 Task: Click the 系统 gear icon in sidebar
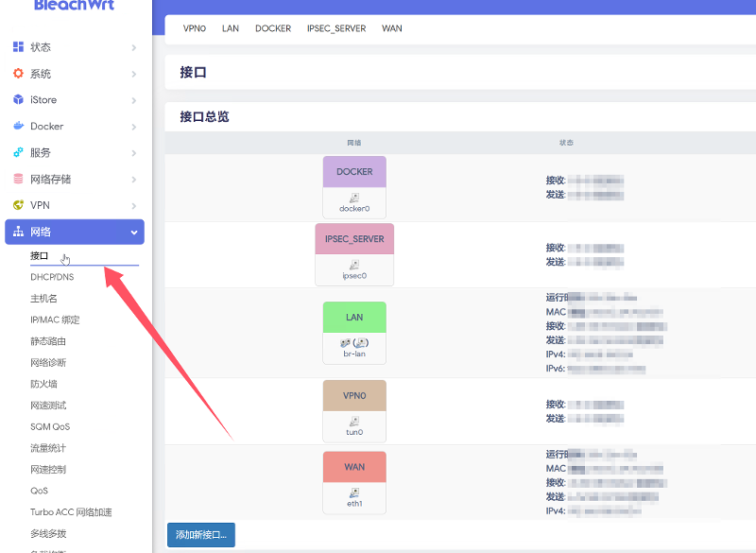16,73
